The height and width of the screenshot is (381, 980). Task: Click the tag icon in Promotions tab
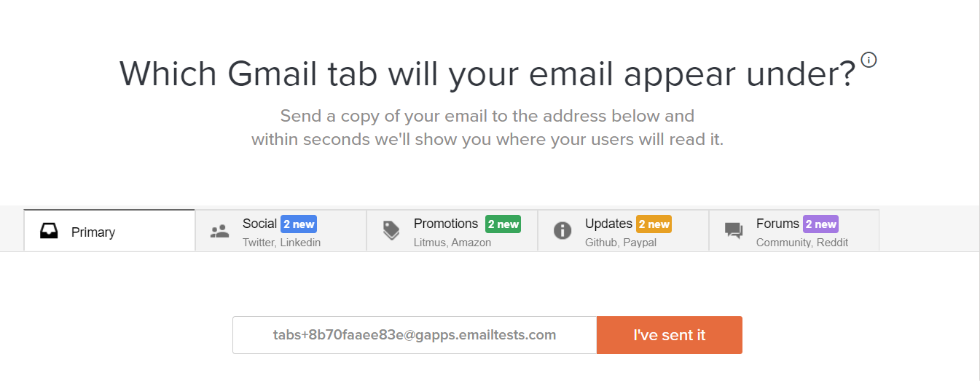coord(391,231)
